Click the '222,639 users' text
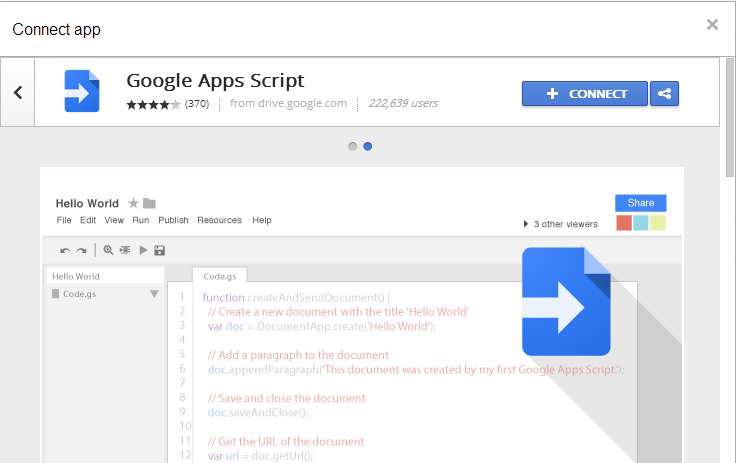The width and height of the screenshot is (736, 463). point(403,103)
